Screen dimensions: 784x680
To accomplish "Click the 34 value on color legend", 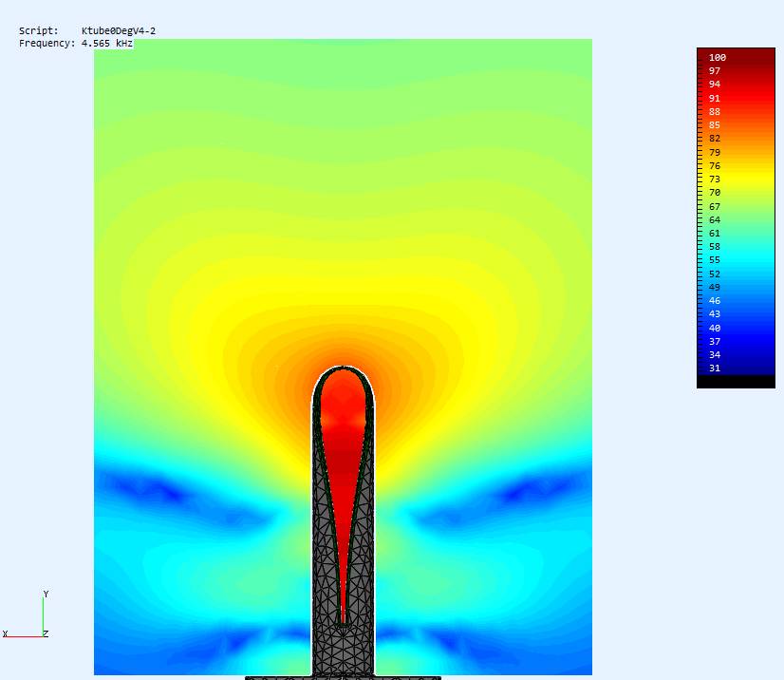I will point(715,355).
